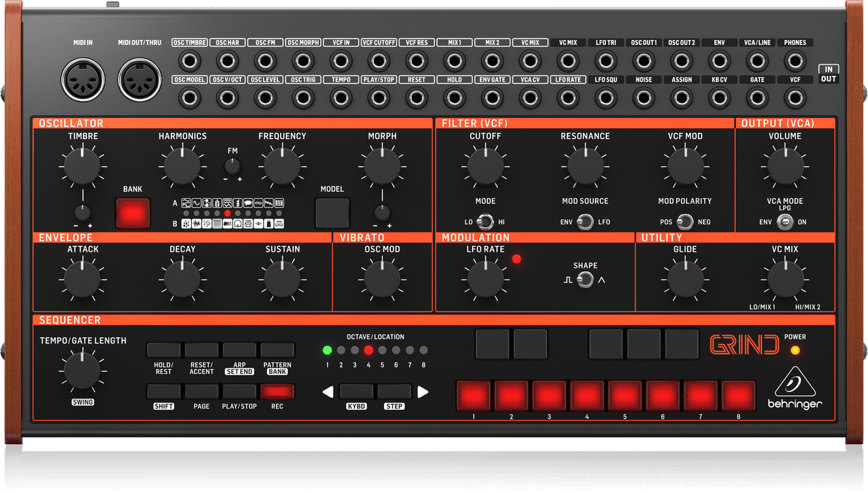Toggle the VCA MODE ENV/ON switch
The image size is (868, 492).
tap(784, 222)
